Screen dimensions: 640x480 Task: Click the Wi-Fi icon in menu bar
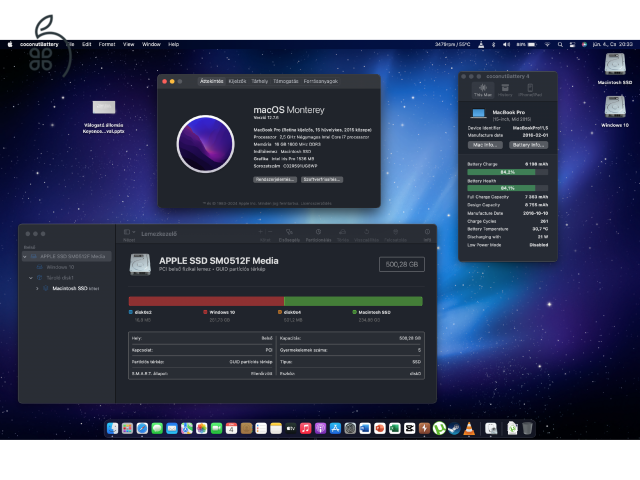coord(547,44)
